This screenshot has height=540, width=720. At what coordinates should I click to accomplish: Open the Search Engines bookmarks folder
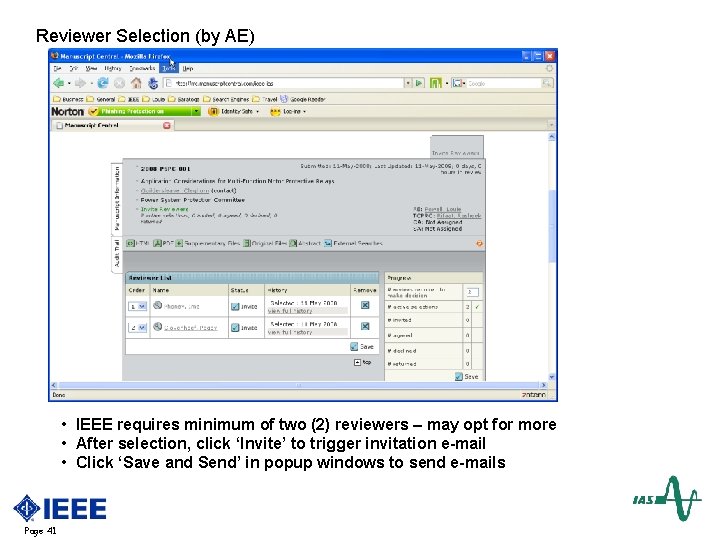(226, 99)
